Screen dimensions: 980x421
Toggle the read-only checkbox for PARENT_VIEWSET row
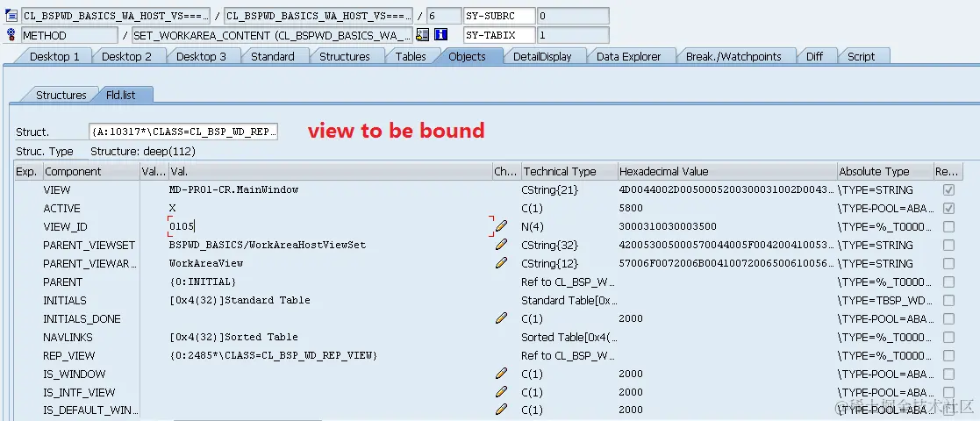coord(948,245)
